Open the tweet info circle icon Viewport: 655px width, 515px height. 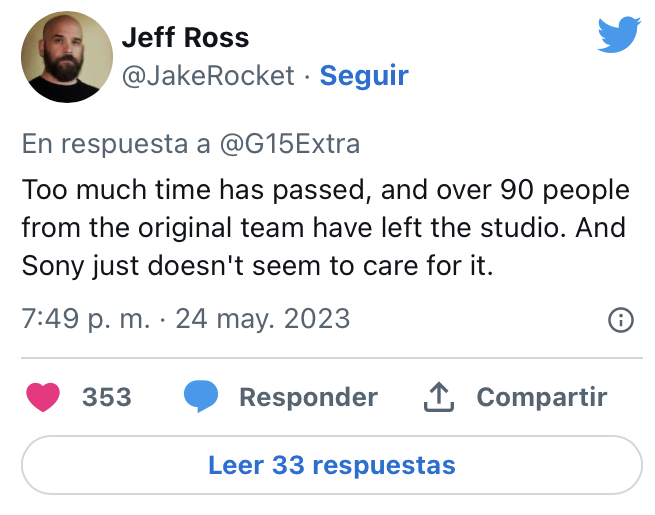621,320
